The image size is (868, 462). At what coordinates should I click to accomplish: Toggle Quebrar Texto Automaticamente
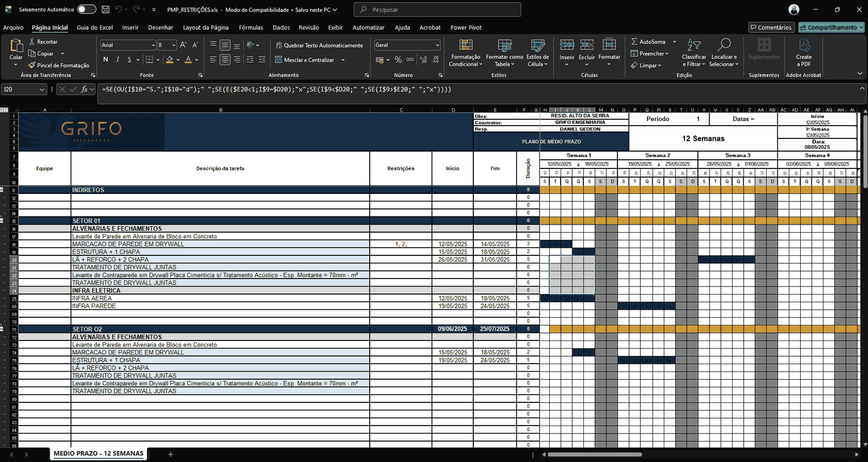pyautogui.click(x=319, y=45)
